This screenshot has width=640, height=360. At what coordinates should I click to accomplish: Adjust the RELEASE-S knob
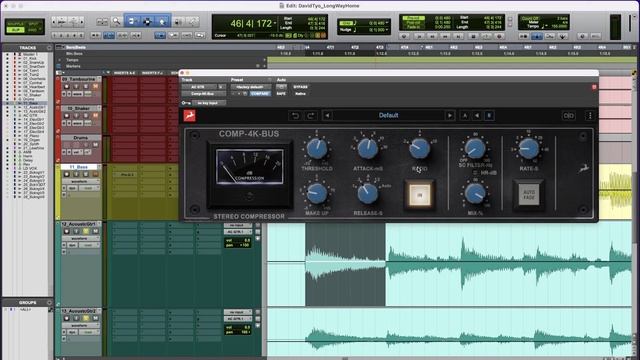coord(368,193)
